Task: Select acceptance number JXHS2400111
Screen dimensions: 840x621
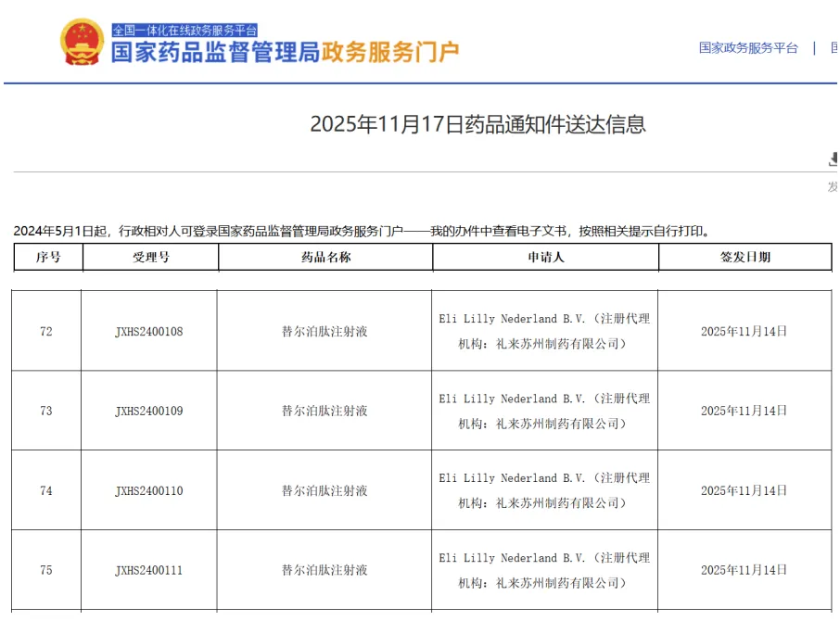Action: 149,570
